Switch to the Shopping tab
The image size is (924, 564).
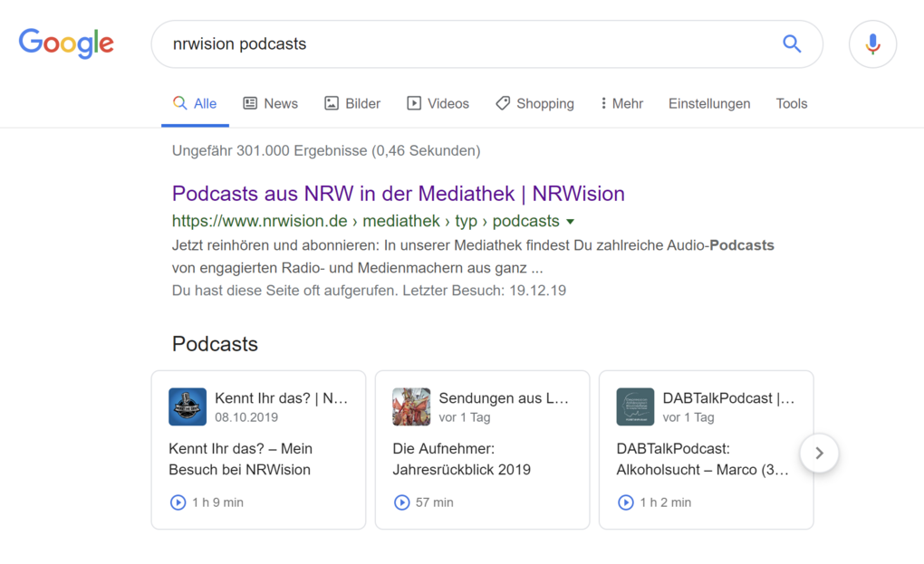pyautogui.click(x=534, y=103)
